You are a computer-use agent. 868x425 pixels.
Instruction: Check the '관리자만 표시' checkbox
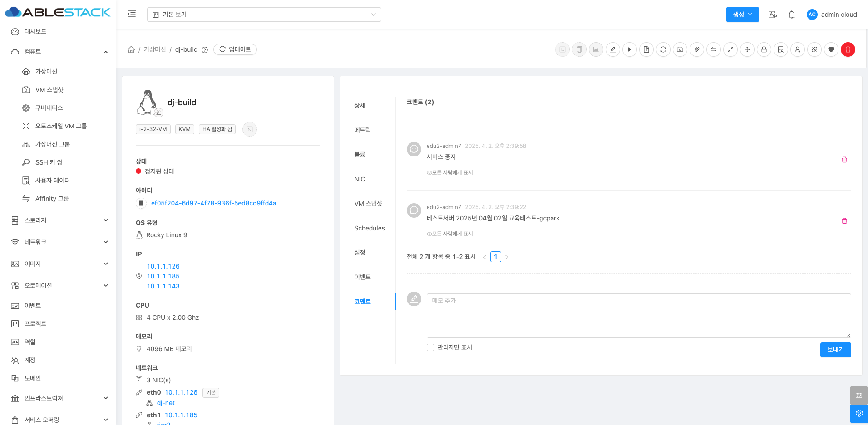(430, 347)
